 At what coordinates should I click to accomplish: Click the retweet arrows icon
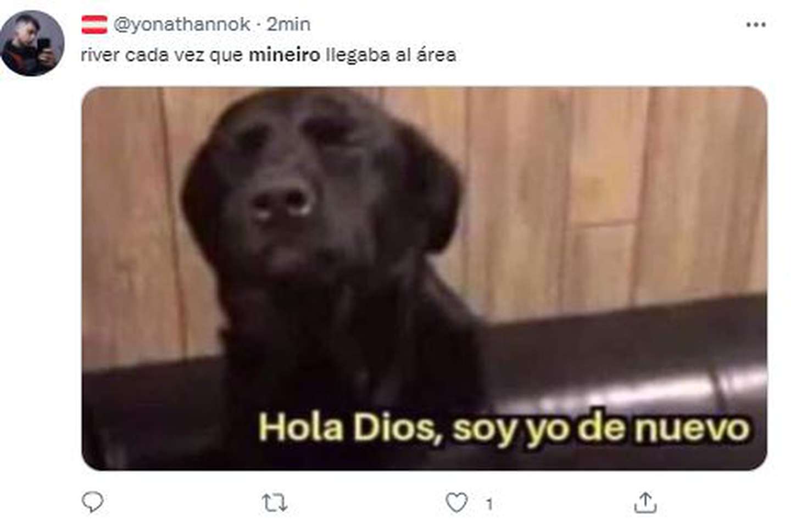(274, 502)
